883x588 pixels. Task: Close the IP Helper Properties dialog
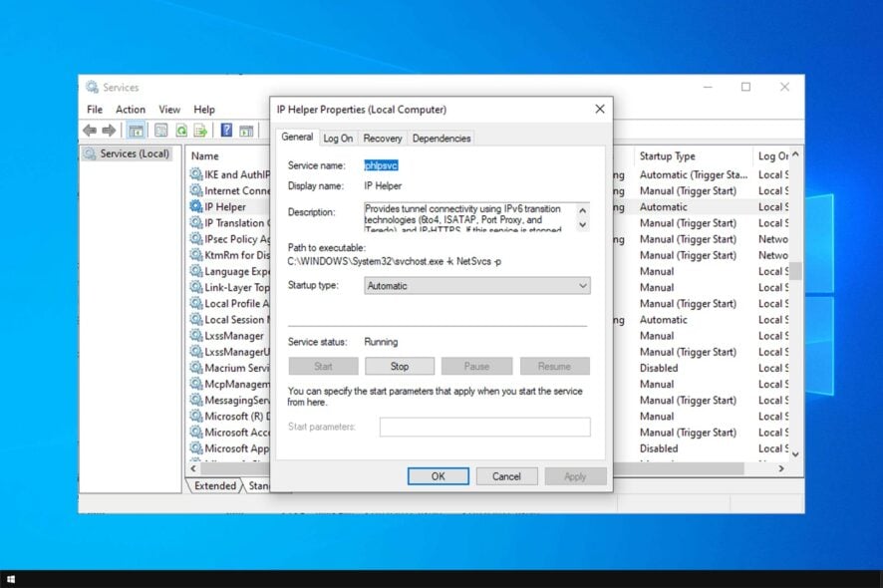[600, 109]
